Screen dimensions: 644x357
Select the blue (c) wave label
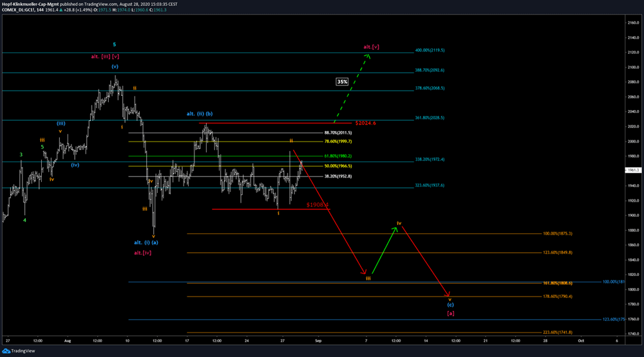click(x=450, y=304)
